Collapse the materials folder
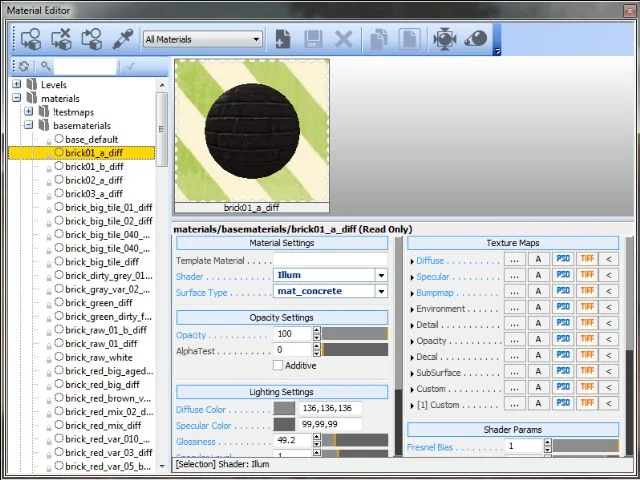Screen dimensions: 640x480 tap(16, 98)
